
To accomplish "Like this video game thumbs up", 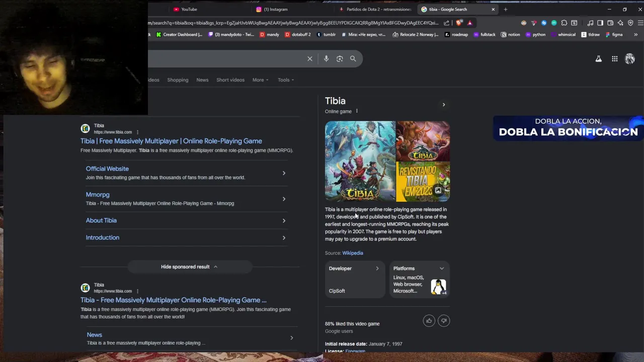I will [x=429, y=321].
